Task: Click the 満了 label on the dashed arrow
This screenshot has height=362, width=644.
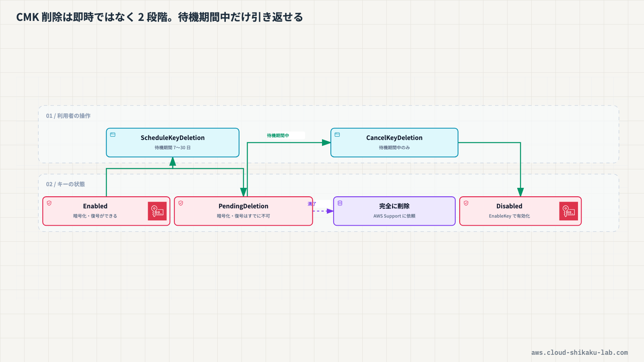Action: point(312,204)
